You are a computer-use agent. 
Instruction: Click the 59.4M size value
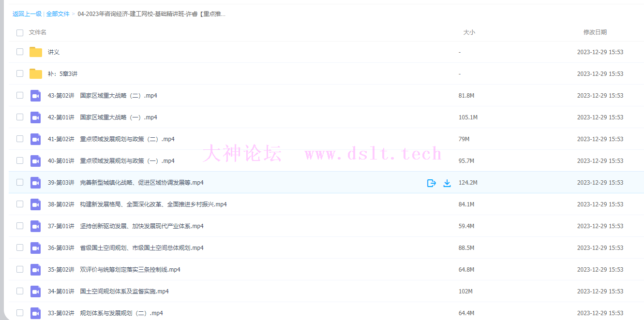(x=466, y=226)
